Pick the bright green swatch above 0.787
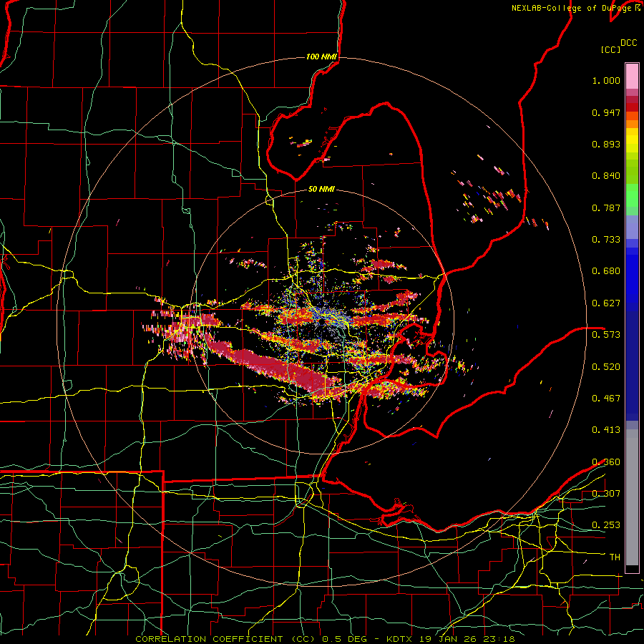Screen dimensions: 644x644 632,195
